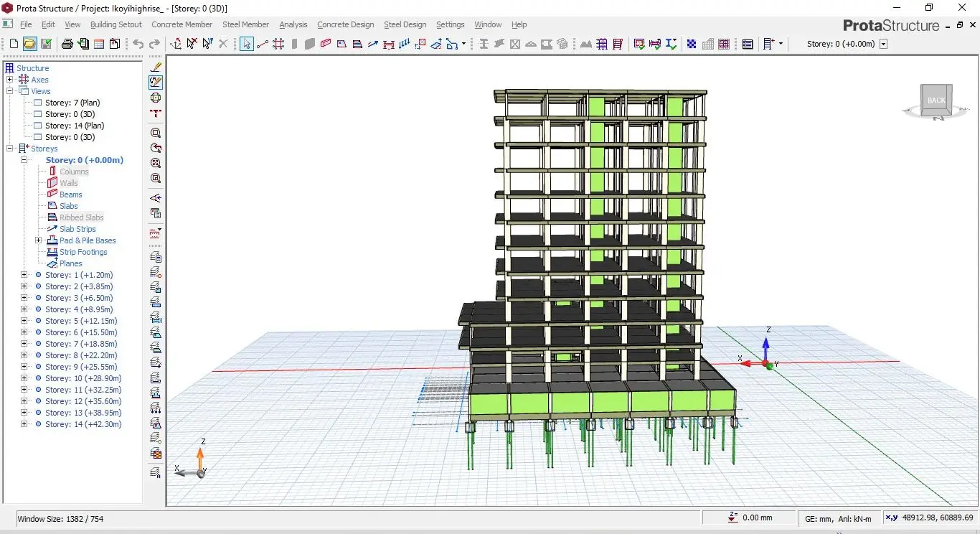Open the Storey: 0 (+0.00m) dropdown
The height and width of the screenshot is (534, 980).
[883, 44]
